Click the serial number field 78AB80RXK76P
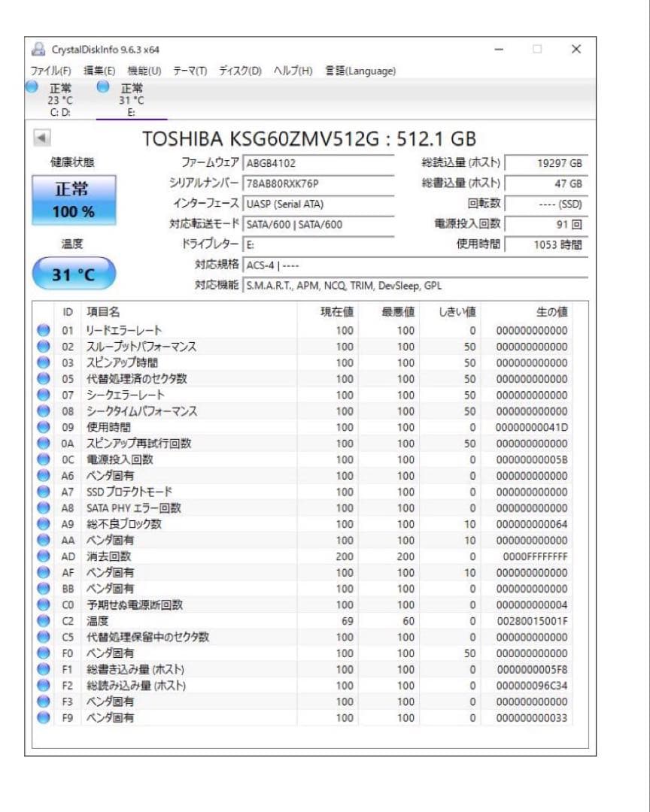 [x=318, y=183]
